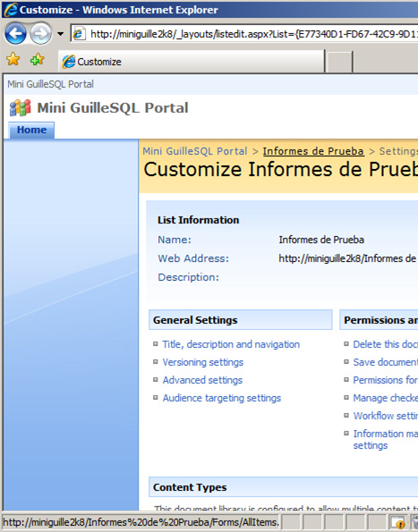Click Mini GuilleSQL Portal breadcrumb link
The height and width of the screenshot is (532, 418).
click(x=195, y=151)
